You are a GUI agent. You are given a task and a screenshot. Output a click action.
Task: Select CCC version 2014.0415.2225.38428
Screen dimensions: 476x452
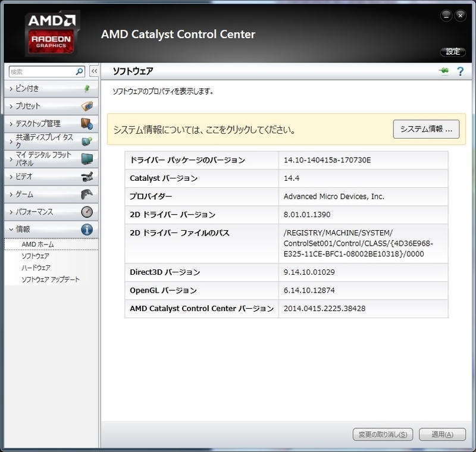(324, 309)
